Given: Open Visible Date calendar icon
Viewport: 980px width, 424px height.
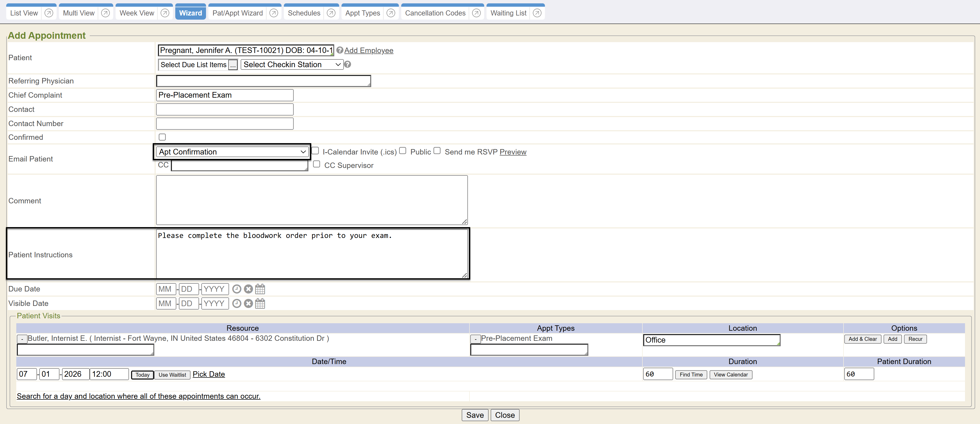Looking at the screenshot, I should pyautogui.click(x=260, y=304).
